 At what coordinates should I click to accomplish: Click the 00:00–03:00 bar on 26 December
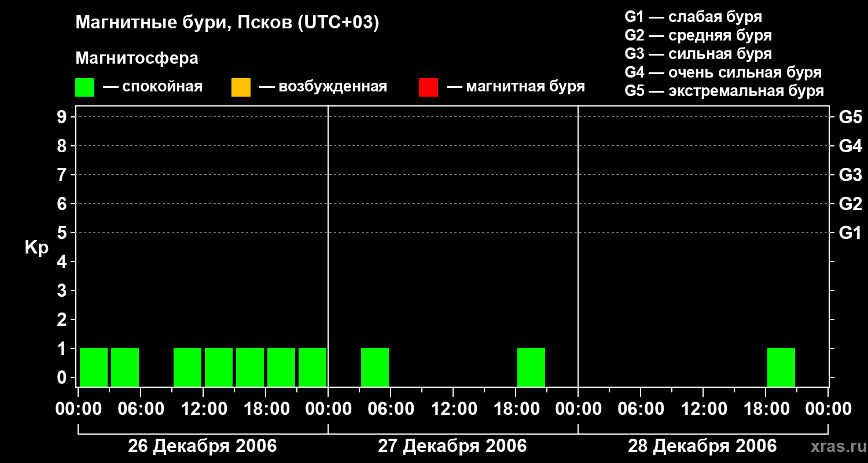tap(94, 367)
